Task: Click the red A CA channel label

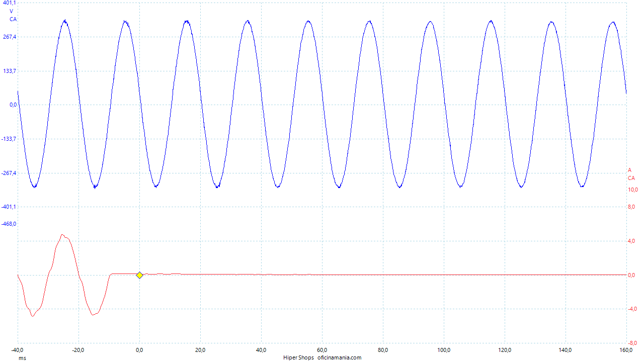Action: (x=631, y=174)
